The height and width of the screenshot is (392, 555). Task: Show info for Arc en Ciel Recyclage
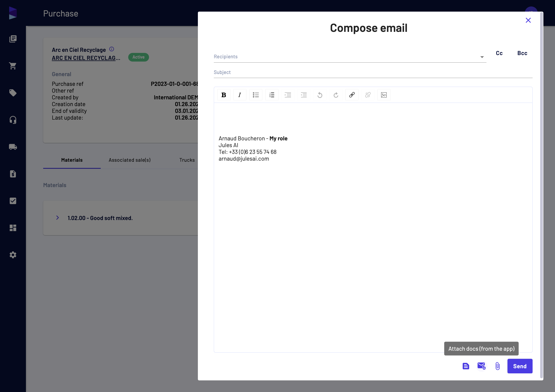click(111, 49)
